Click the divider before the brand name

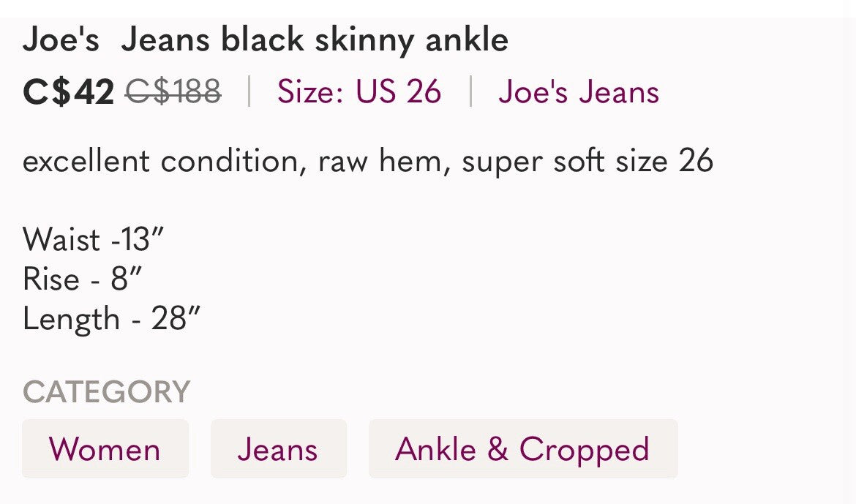click(x=471, y=91)
